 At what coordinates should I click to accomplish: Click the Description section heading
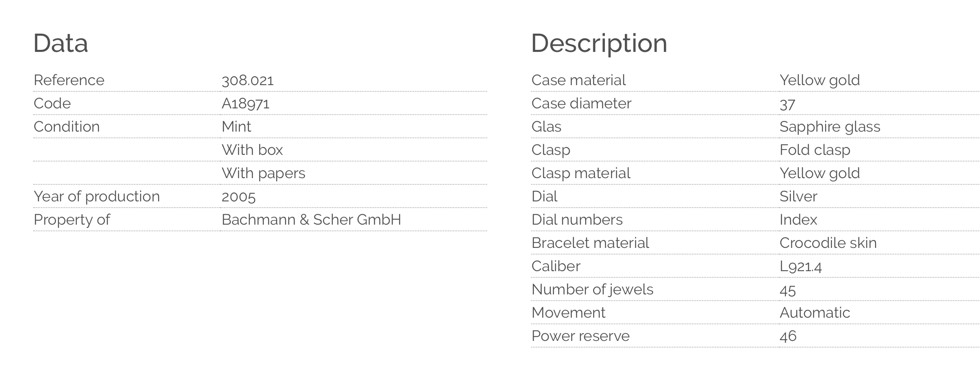(x=599, y=43)
